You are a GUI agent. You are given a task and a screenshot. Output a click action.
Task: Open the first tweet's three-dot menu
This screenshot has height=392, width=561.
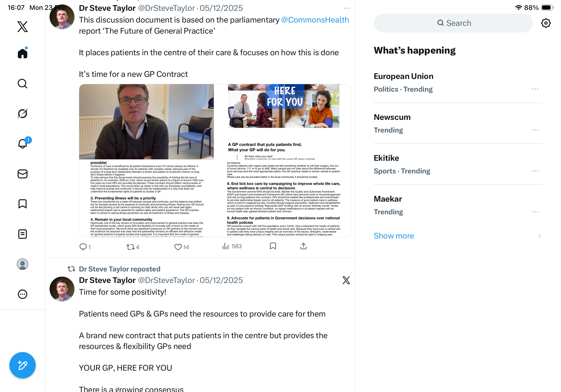coord(347,8)
